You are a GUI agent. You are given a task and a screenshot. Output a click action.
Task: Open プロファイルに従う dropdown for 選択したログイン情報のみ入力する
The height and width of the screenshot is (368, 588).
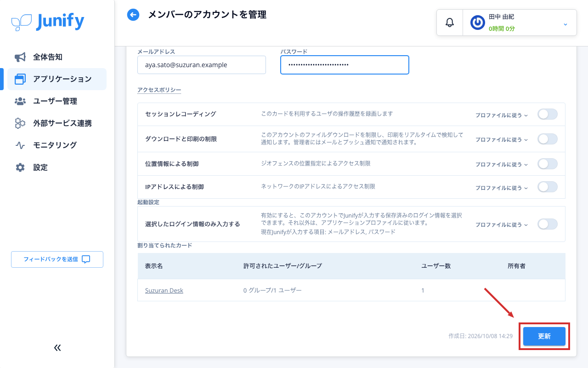coord(502,224)
